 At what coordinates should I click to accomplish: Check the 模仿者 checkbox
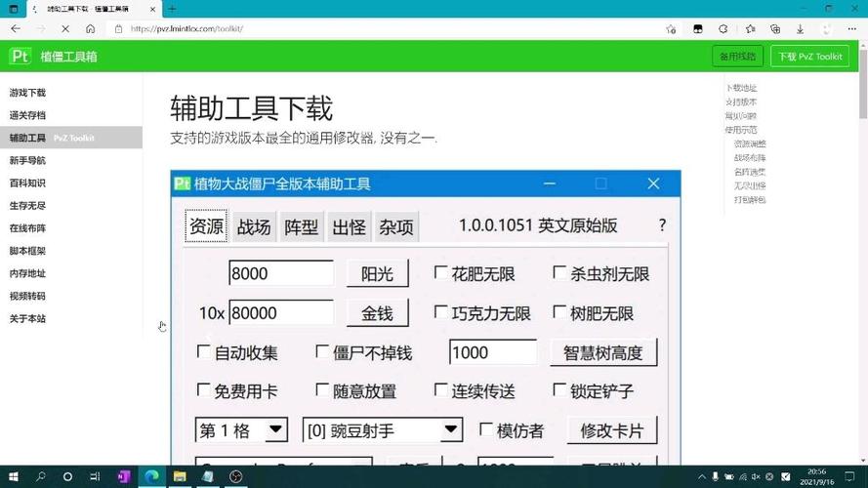pos(485,429)
